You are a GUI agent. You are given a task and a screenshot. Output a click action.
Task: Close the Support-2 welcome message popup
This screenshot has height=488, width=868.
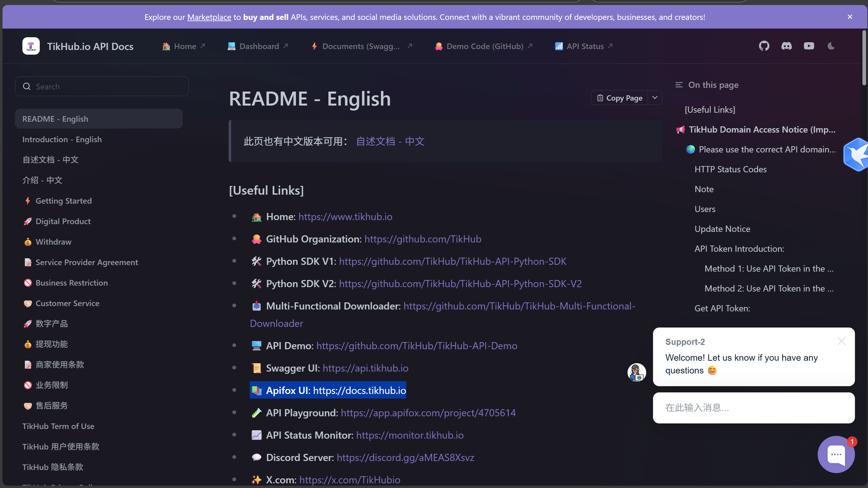tap(841, 341)
